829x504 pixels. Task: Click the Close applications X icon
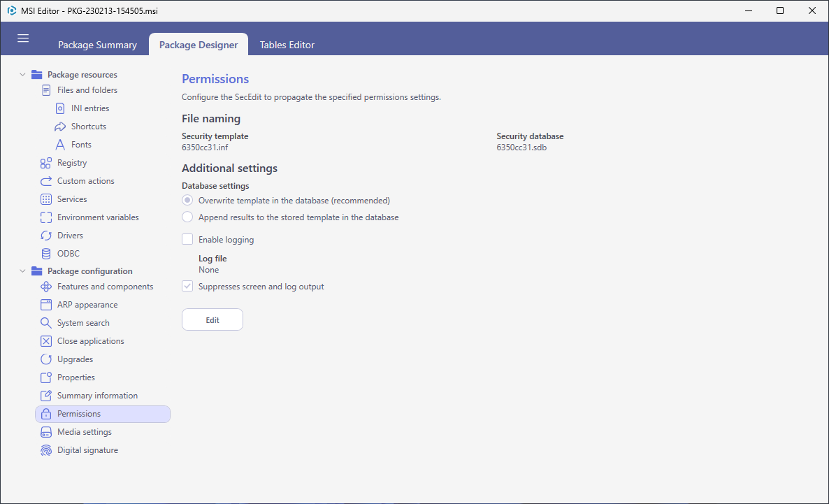click(46, 342)
